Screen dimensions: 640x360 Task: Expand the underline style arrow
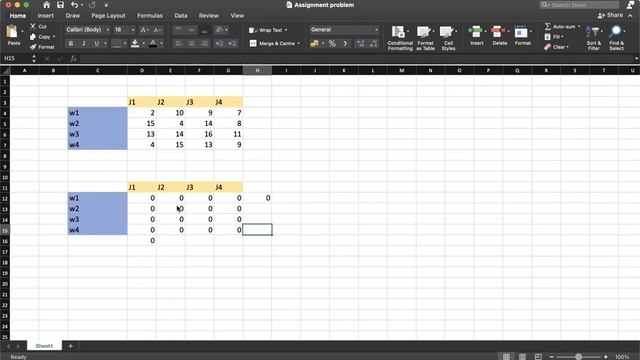[x=105, y=43]
